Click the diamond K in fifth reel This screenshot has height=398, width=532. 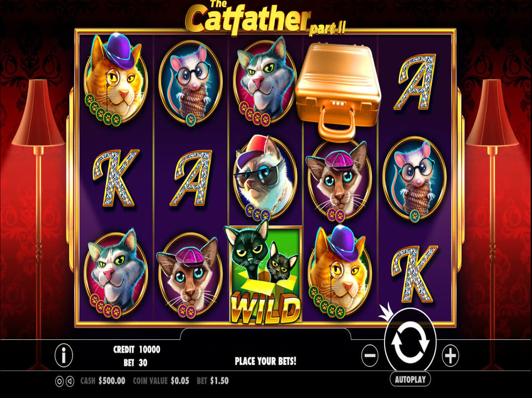[x=414, y=274]
